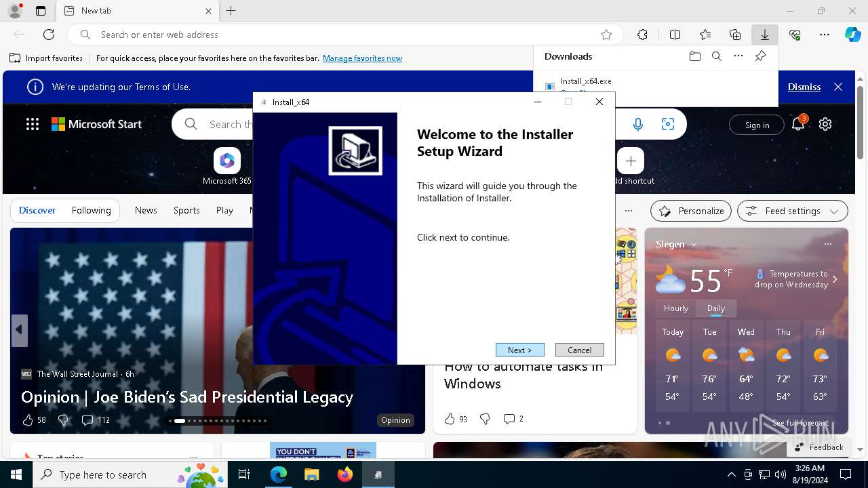868x488 pixels.
Task: Show previous story in carousel
Action: click(19, 330)
